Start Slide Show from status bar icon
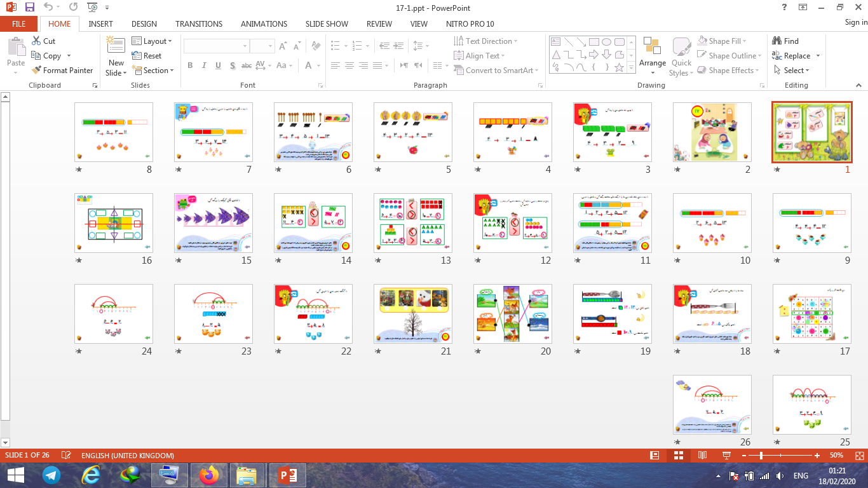868x488 pixels. point(726,456)
